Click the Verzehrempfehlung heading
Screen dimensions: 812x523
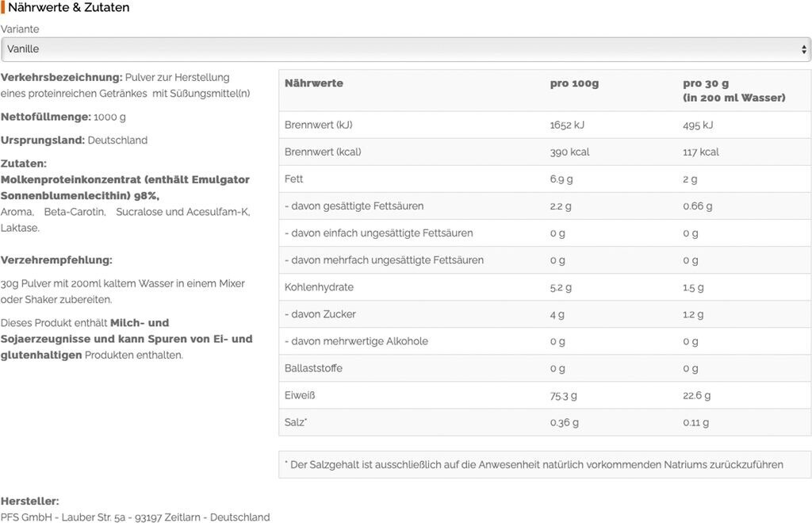click(x=56, y=260)
